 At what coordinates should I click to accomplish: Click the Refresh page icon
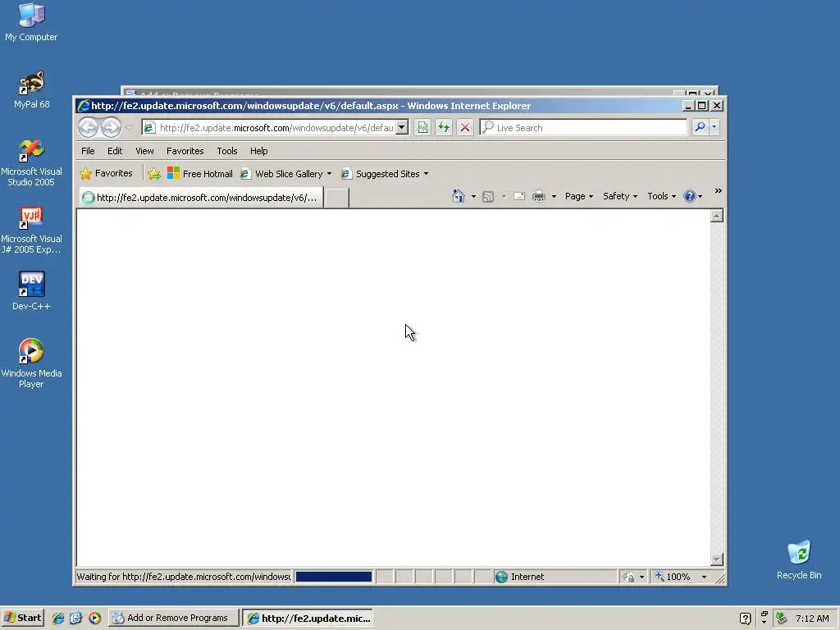[x=444, y=127]
